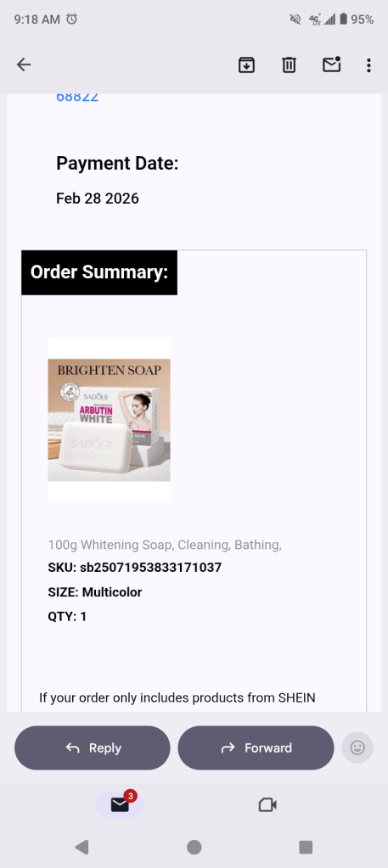Open the three-dot overflow menu
This screenshot has width=388, height=868.
click(368, 64)
